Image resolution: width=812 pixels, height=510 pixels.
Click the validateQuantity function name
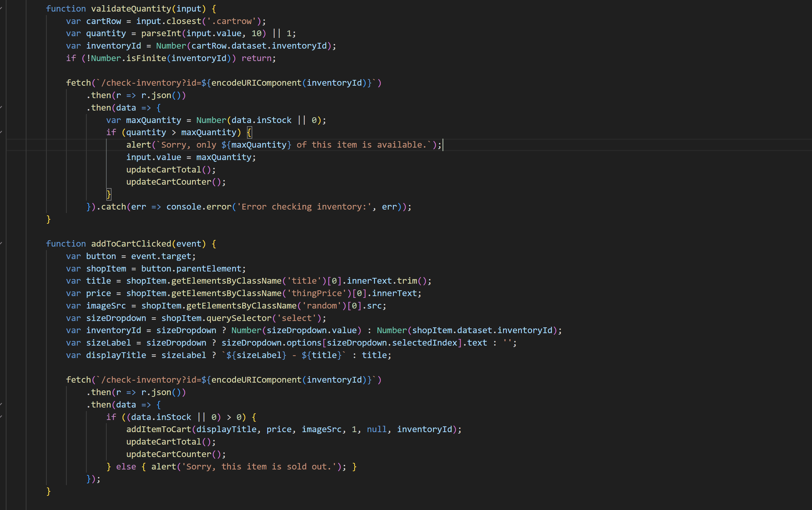coord(131,9)
